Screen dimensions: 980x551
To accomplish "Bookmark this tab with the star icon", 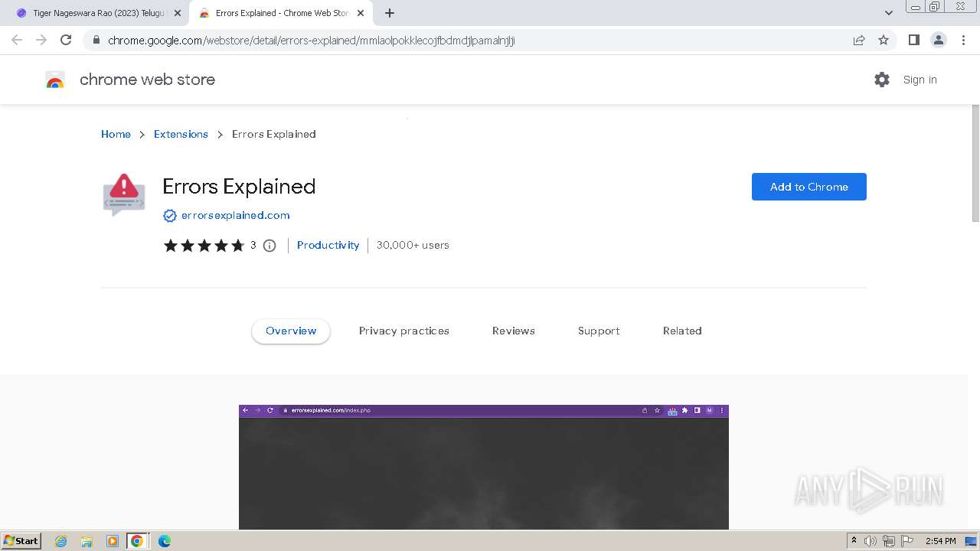I will click(x=884, y=41).
